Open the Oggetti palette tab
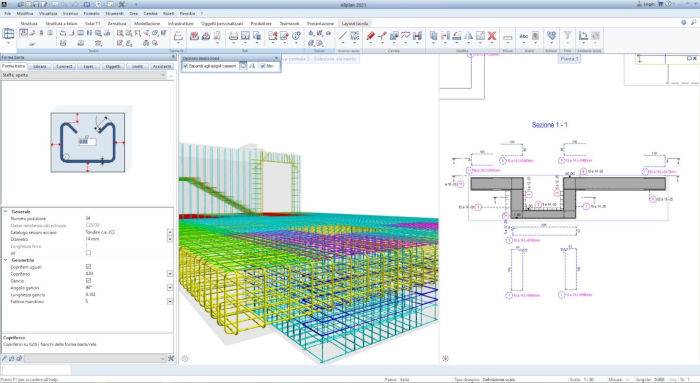 pos(112,66)
